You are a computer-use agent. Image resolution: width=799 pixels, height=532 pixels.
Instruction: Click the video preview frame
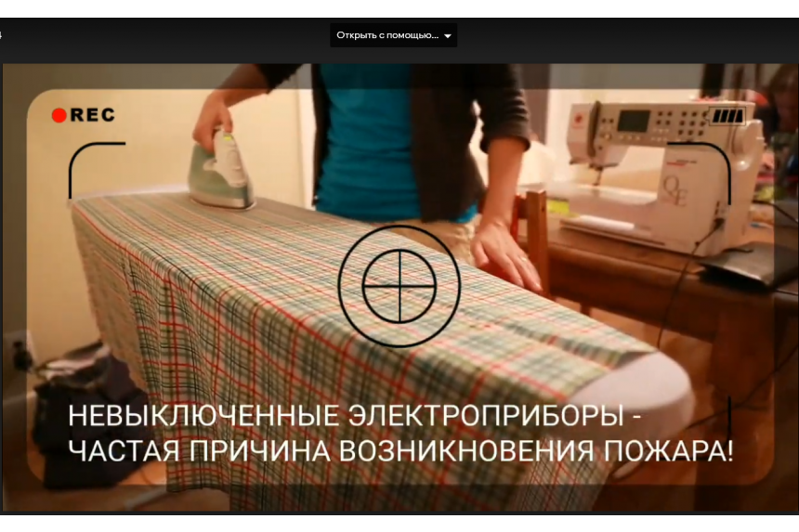point(399,288)
